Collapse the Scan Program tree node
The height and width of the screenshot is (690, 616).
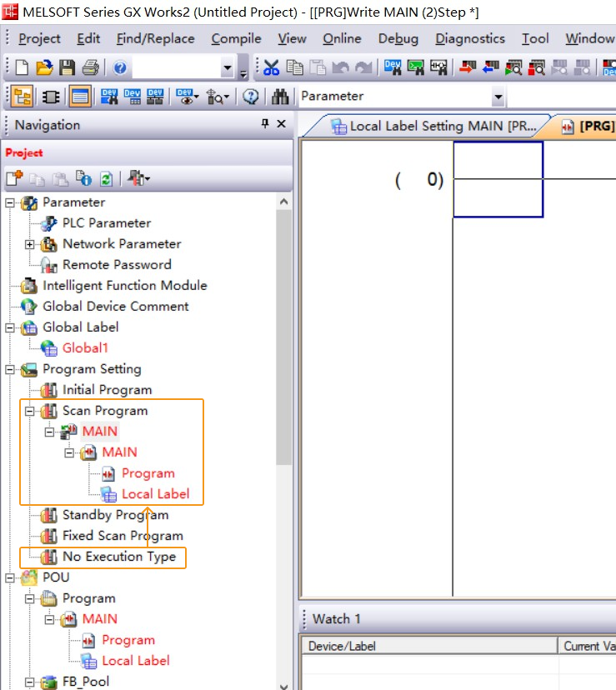point(30,411)
